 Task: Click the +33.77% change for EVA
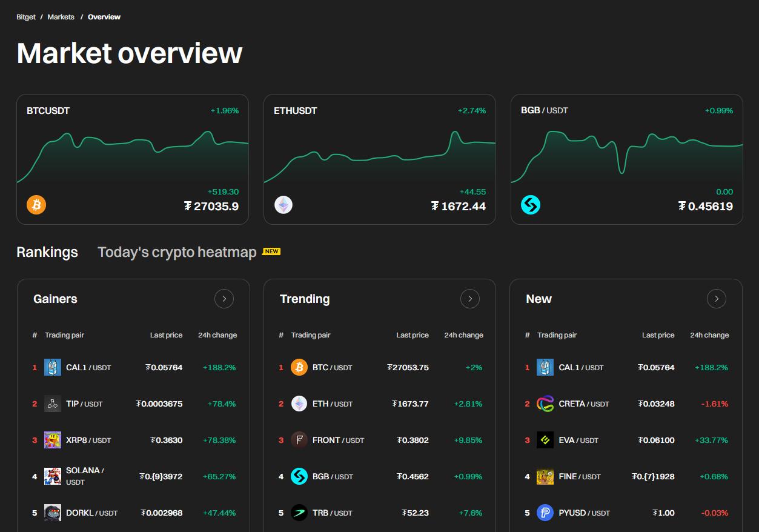click(712, 440)
